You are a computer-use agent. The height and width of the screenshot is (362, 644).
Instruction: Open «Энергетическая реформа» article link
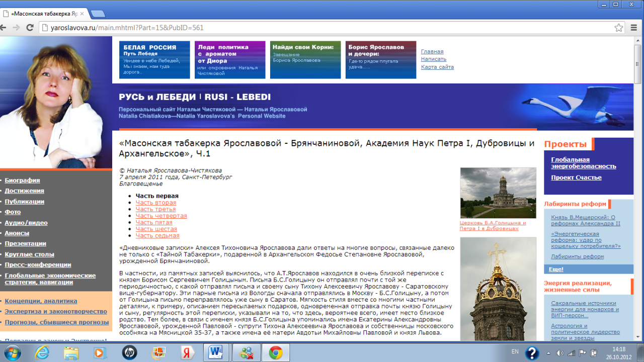tap(586, 240)
